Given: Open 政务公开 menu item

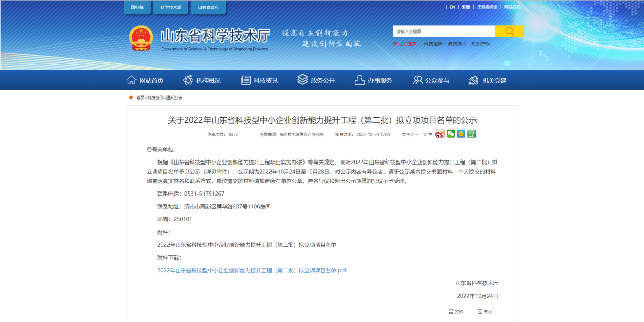Looking at the screenshot, I should (x=316, y=80).
